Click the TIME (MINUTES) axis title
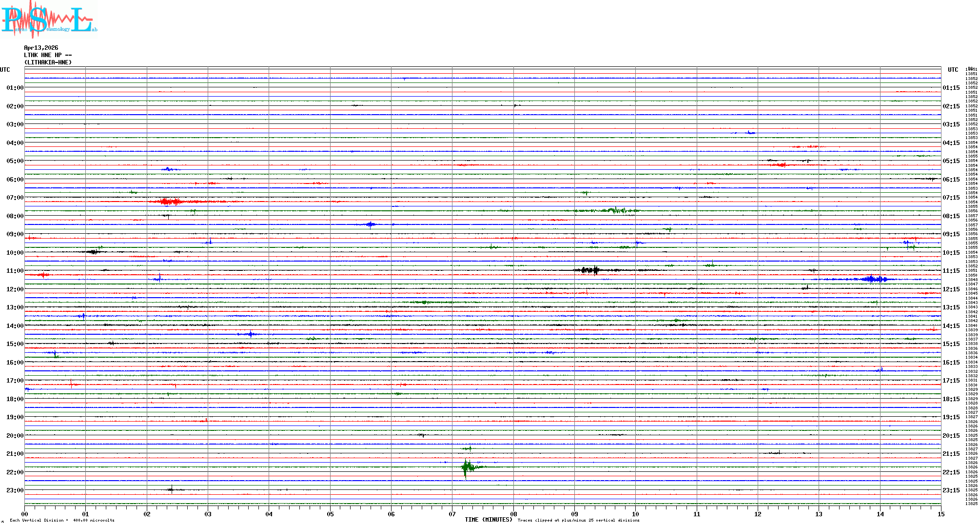980x527 pixels. 488,520
